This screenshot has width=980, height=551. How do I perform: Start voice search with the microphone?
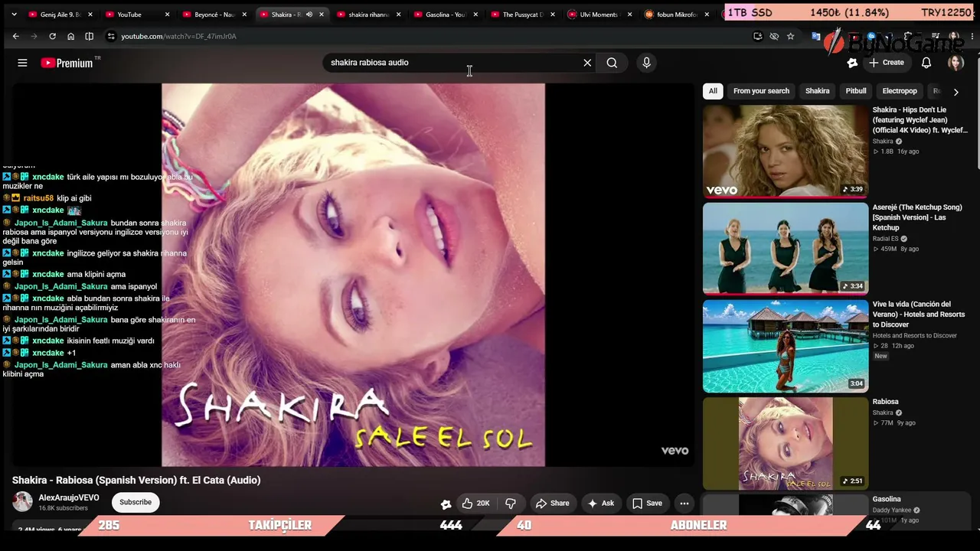[646, 63]
